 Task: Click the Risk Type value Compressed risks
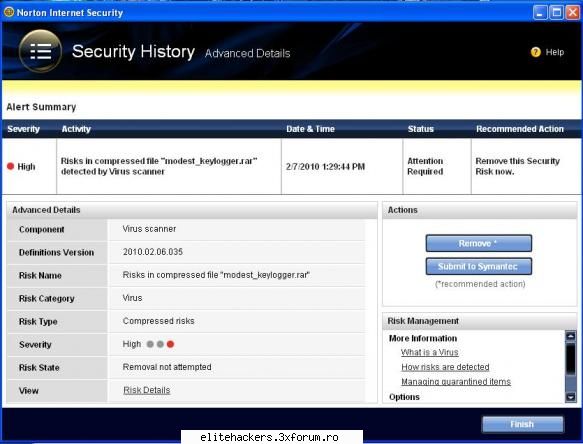pyautogui.click(x=158, y=321)
